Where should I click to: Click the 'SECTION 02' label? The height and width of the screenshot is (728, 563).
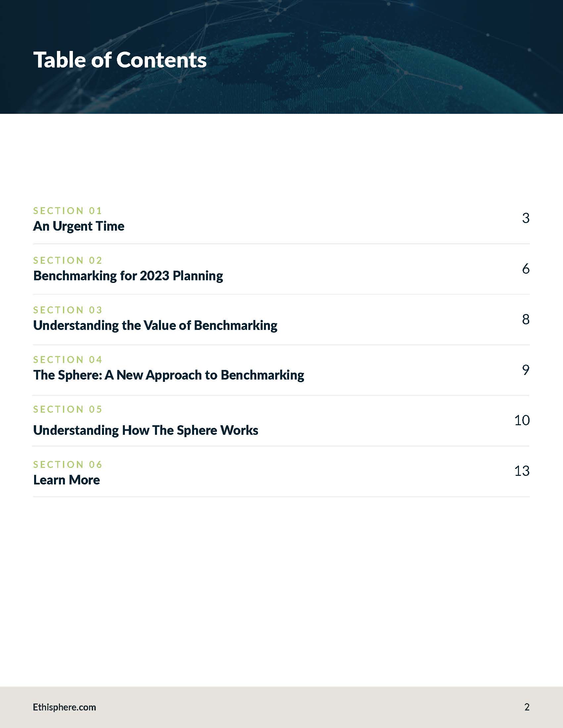tap(67, 260)
